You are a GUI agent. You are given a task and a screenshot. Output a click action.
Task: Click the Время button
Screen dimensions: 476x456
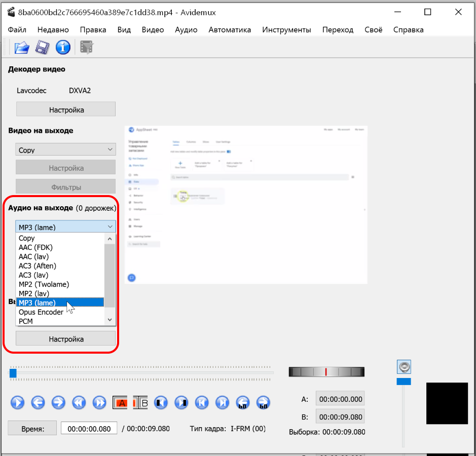32,429
